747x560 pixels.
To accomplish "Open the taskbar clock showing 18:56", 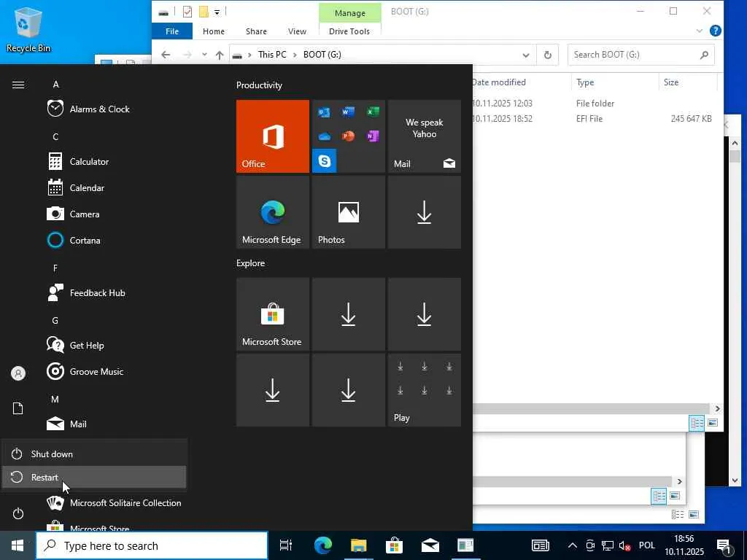I will tap(684, 545).
